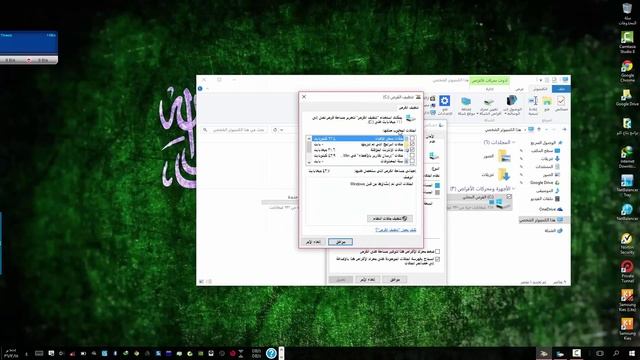This screenshot has height=360, width=640.
Task: Select Google Drive in the navigation pane
Action: coord(544,182)
